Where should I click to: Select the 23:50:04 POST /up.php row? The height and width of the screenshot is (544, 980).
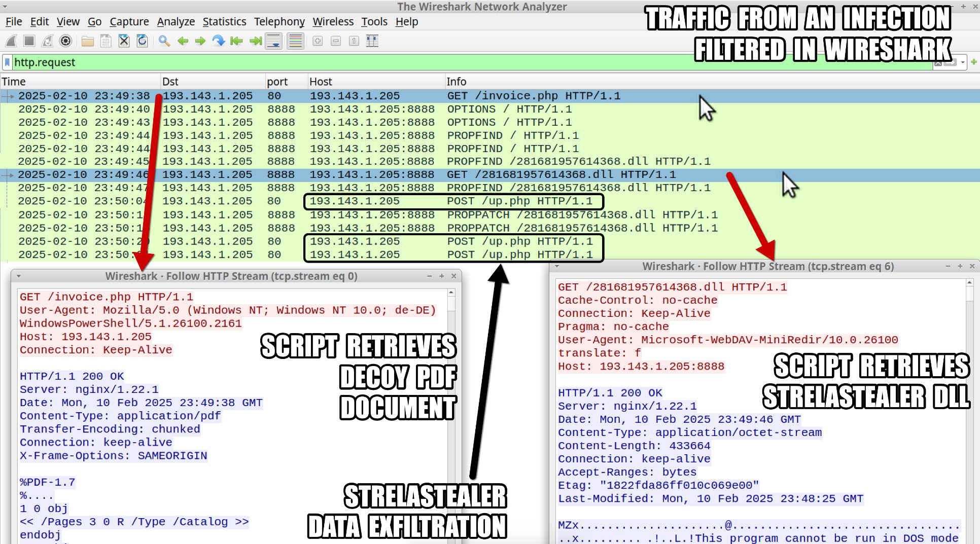pos(490,201)
